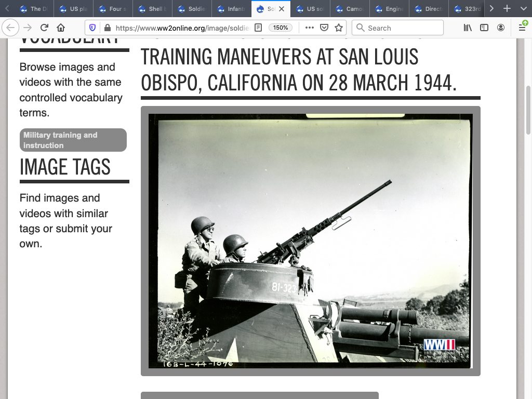This screenshot has width=532, height=399.
Task: Open a new tab
Action: (507, 8)
